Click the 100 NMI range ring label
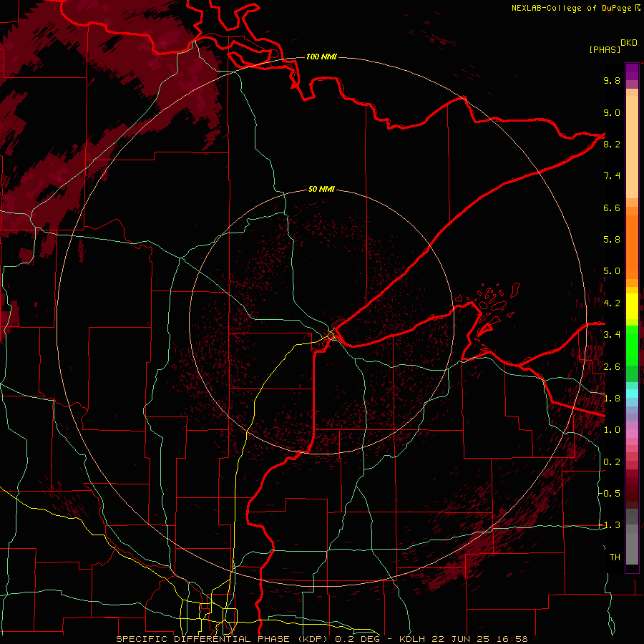The width and height of the screenshot is (644, 644). pyautogui.click(x=321, y=57)
